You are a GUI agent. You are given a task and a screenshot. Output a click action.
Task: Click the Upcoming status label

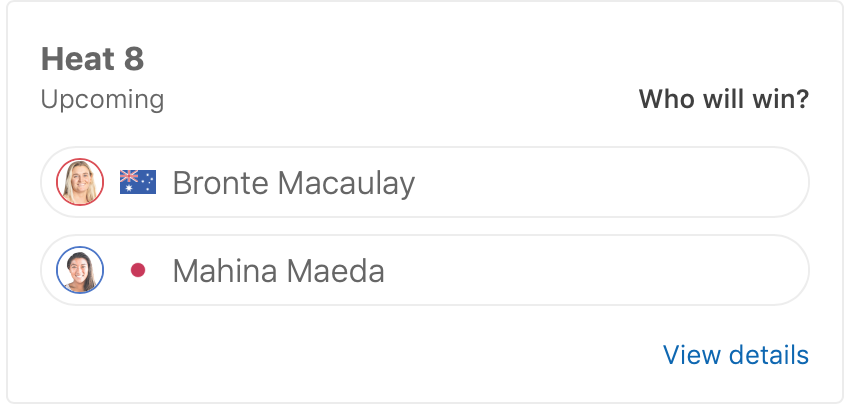pos(102,100)
